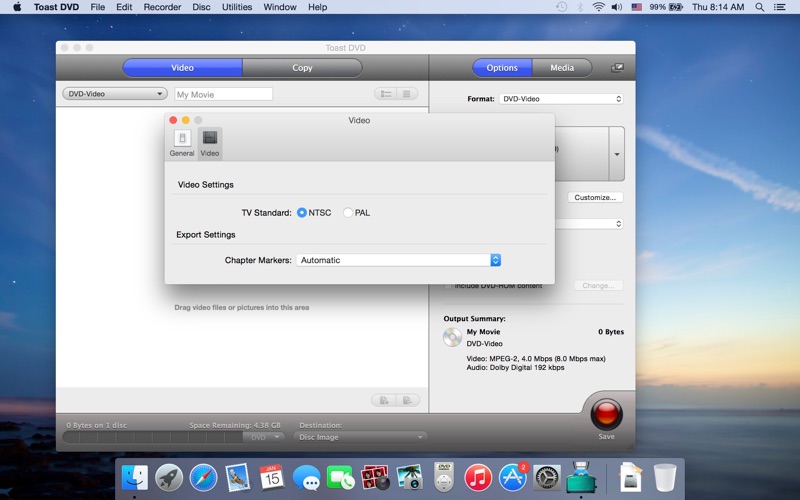Click the volume icon in menu bar
Viewport: 800px width, 500px height.
point(617,7)
